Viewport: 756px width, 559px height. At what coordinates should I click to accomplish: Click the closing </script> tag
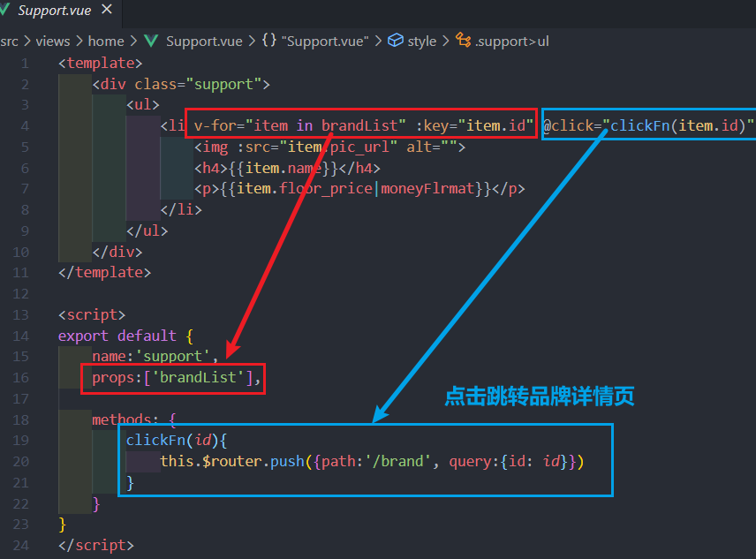(x=96, y=546)
